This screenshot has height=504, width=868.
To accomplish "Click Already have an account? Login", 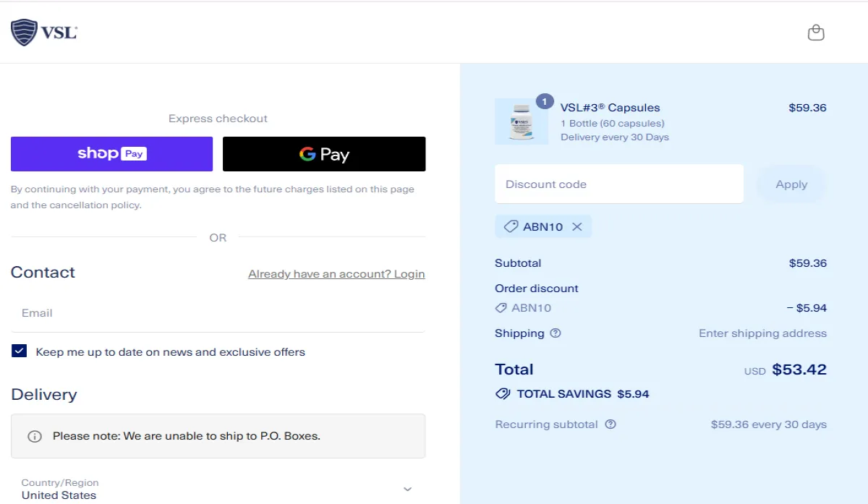I will (x=336, y=274).
